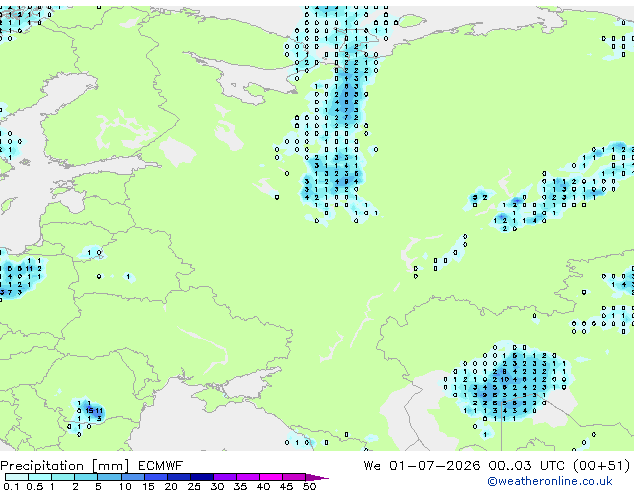Click the legend swatch between 20 and 25
Screen dimensions: 634x490
(x=178, y=477)
